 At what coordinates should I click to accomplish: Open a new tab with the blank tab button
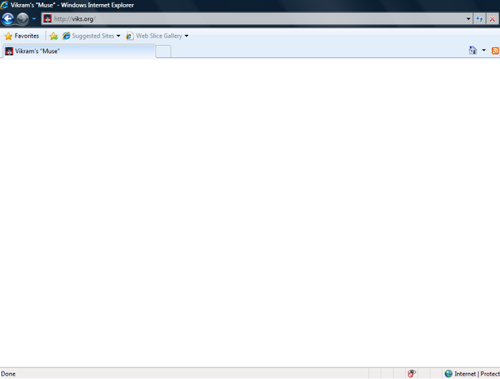(x=163, y=52)
